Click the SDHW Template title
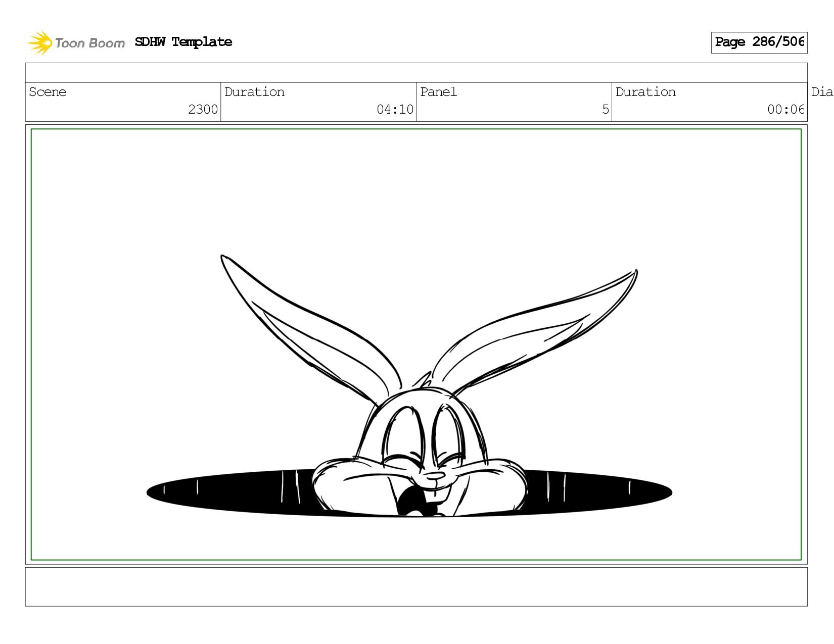 pyautogui.click(x=183, y=42)
